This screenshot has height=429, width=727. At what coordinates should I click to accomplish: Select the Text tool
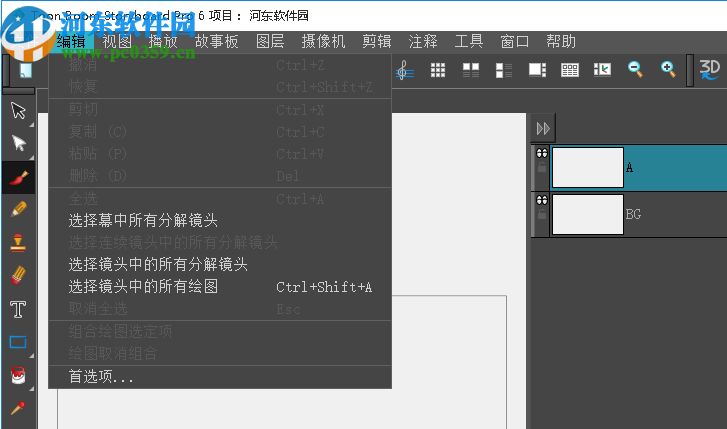(x=18, y=309)
